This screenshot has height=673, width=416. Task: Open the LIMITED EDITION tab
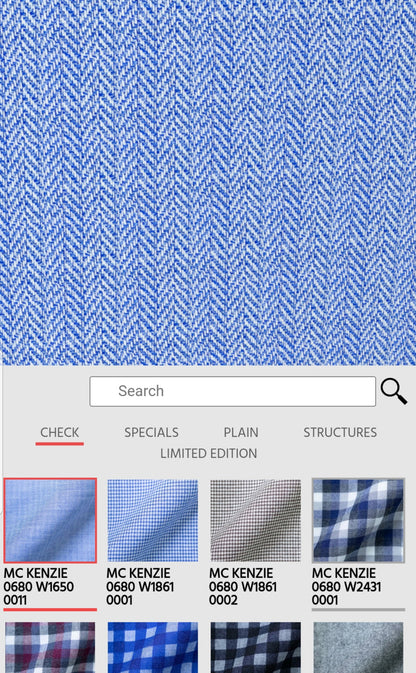(209, 453)
